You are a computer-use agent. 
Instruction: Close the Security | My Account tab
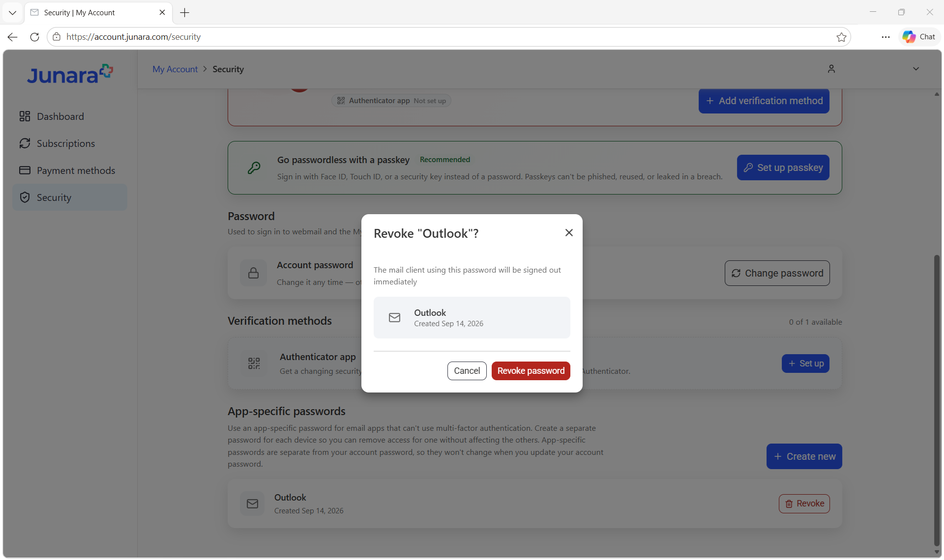(162, 13)
